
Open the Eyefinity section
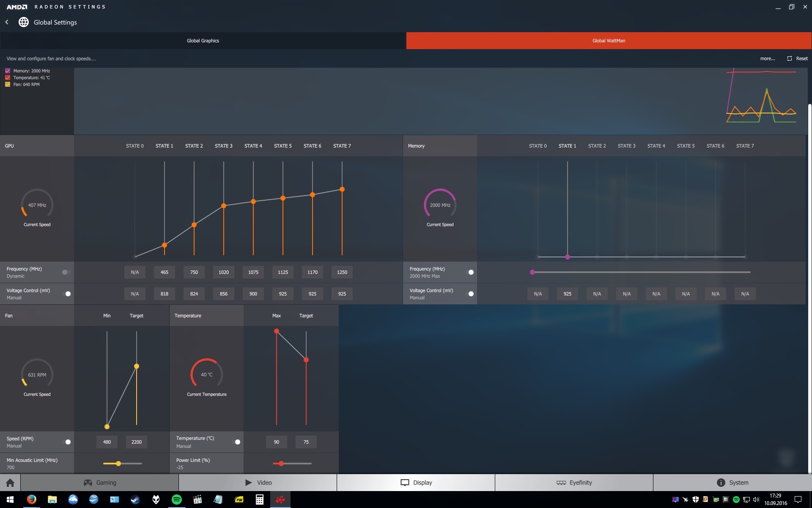tap(574, 483)
